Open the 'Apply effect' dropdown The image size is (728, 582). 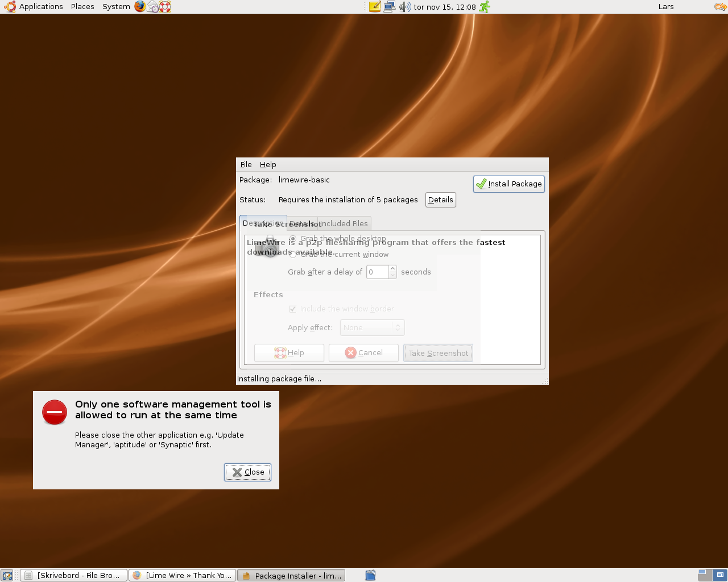[x=372, y=328]
